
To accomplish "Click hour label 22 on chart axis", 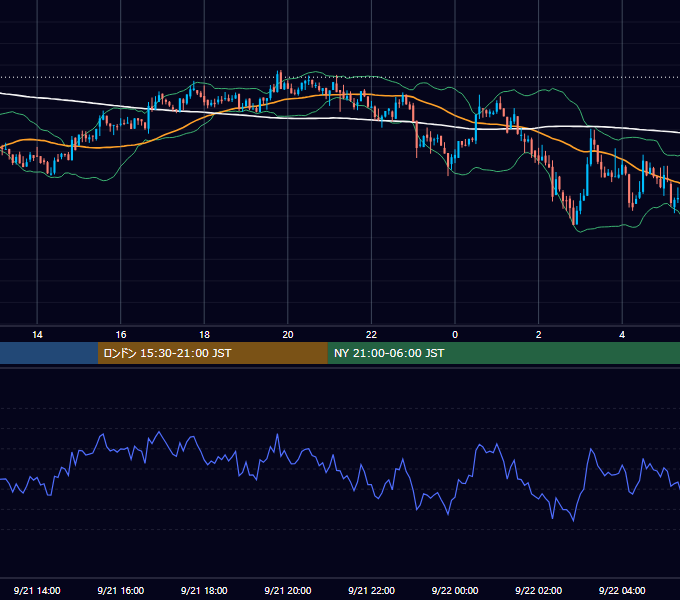I will tap(371, 335).
